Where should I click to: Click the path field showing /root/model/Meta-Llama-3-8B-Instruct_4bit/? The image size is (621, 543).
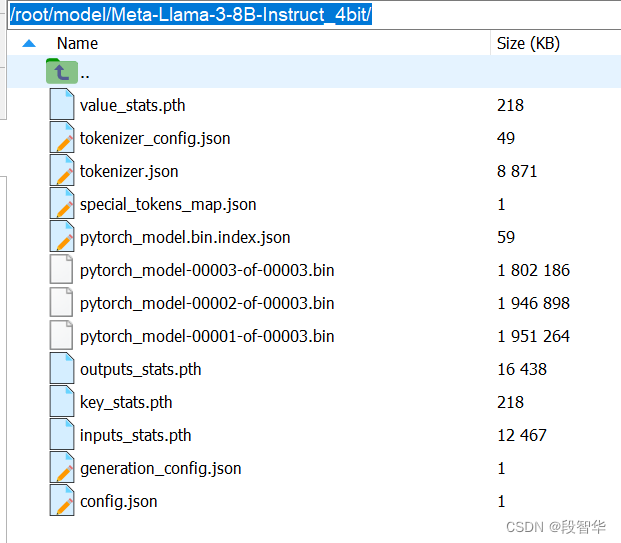click(x=315, y=15)
